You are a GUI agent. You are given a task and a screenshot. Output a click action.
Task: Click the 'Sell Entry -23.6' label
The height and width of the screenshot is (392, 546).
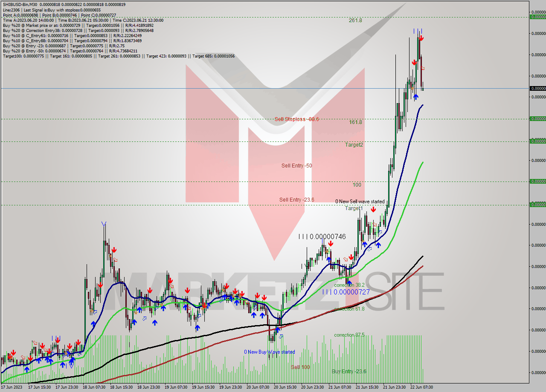pos(297,200)
